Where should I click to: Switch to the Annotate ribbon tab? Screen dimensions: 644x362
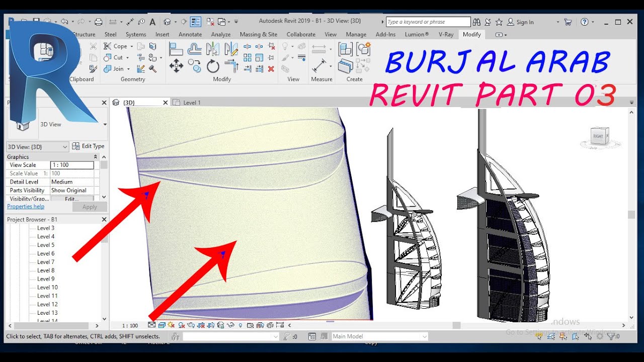coord(190,35)
